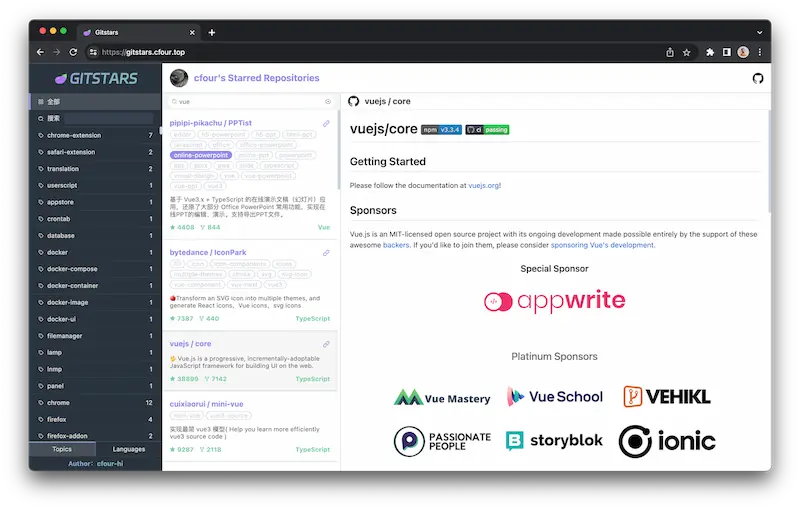
Task: Open cfour's Starred Repositories title link
Action: pyautogui.click(x=256, y=78)
